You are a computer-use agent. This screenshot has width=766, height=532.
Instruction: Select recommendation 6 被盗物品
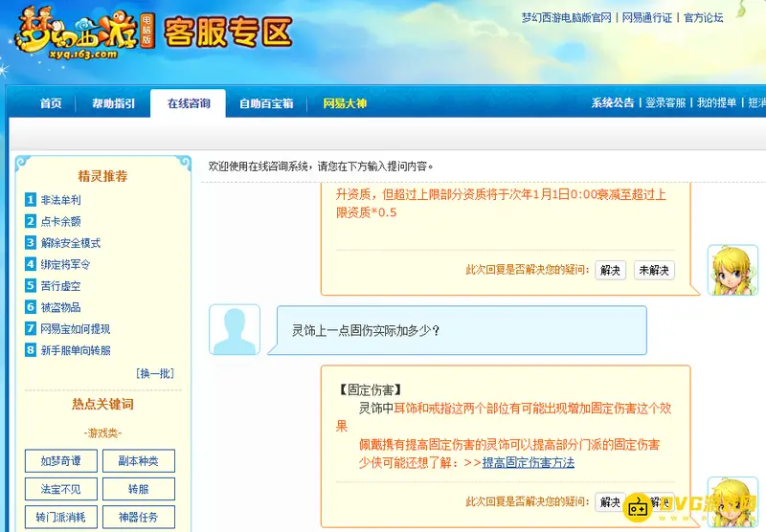pos(60,307)
